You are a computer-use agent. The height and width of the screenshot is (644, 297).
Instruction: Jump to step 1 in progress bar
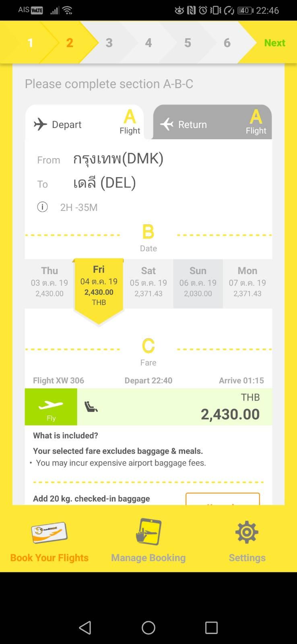tap(30, 43)
